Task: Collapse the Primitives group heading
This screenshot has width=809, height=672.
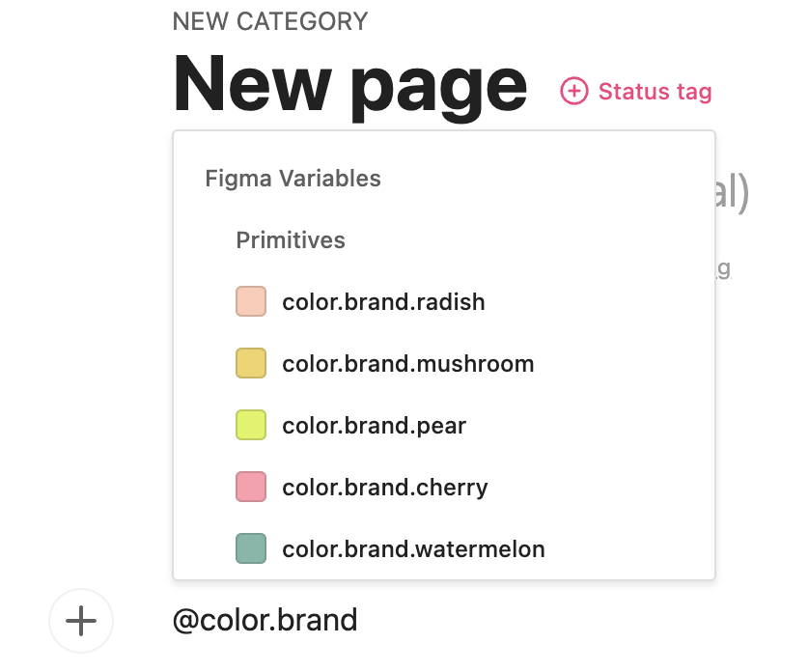Action: pos(291,240)
